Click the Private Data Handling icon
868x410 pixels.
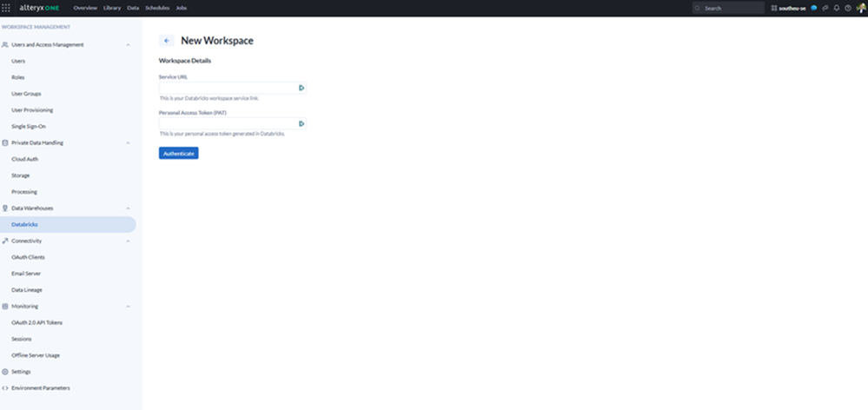click(x=5, y=142)
